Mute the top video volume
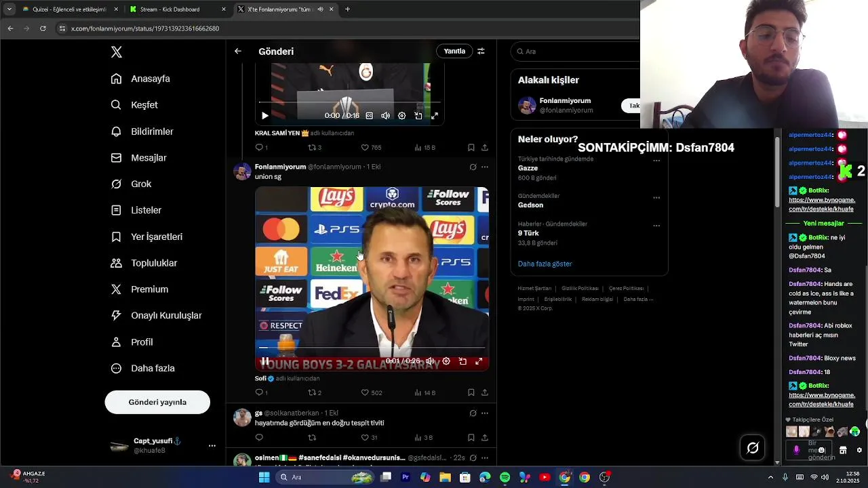 385,116
